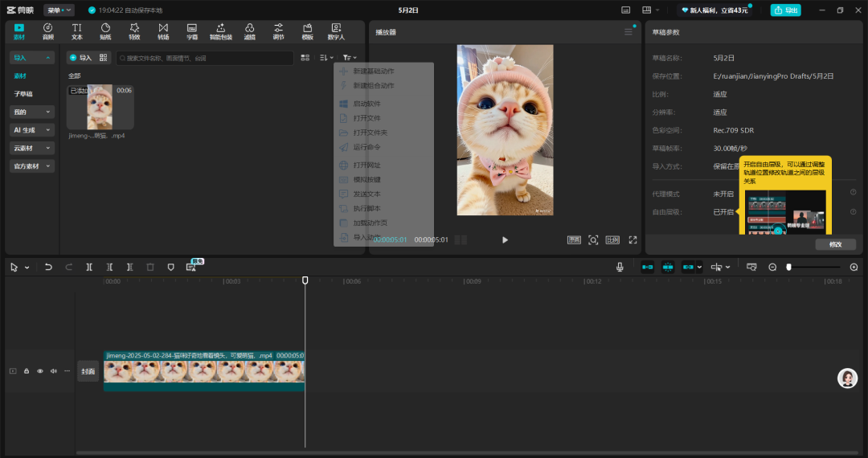Hide the main video track with eye icon
Screen dimensions: 868x458
click(40, 371)
